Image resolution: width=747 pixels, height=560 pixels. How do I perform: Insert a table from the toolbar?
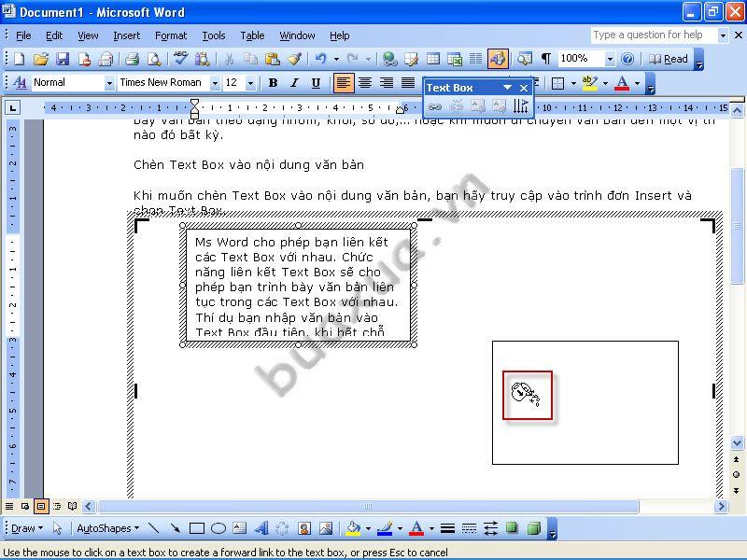tap(433, 59)
